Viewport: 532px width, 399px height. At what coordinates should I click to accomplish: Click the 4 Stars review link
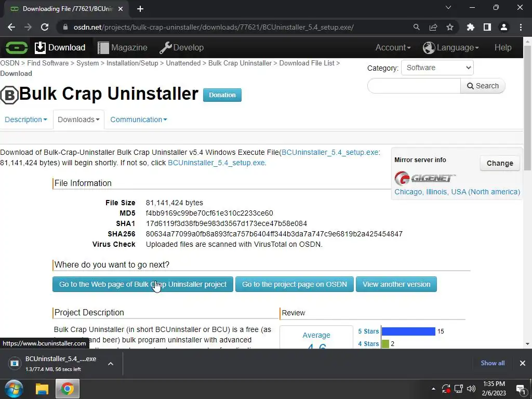pos(368,344)
